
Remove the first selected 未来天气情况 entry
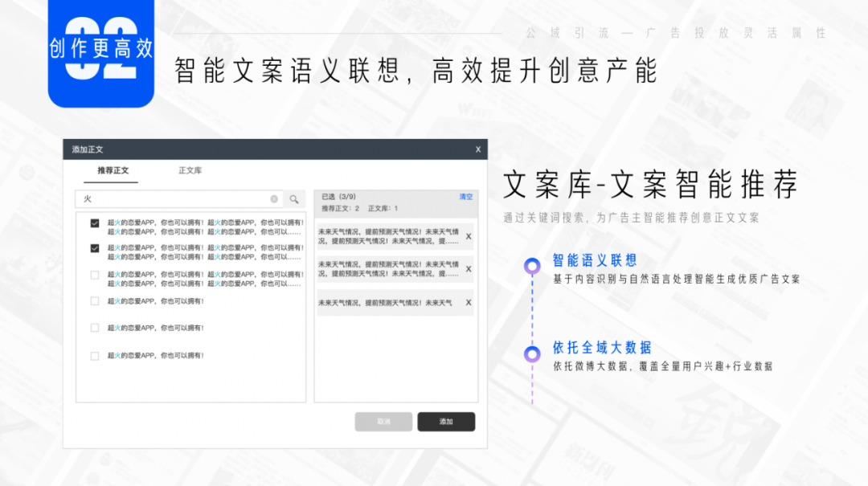point(469,236)
